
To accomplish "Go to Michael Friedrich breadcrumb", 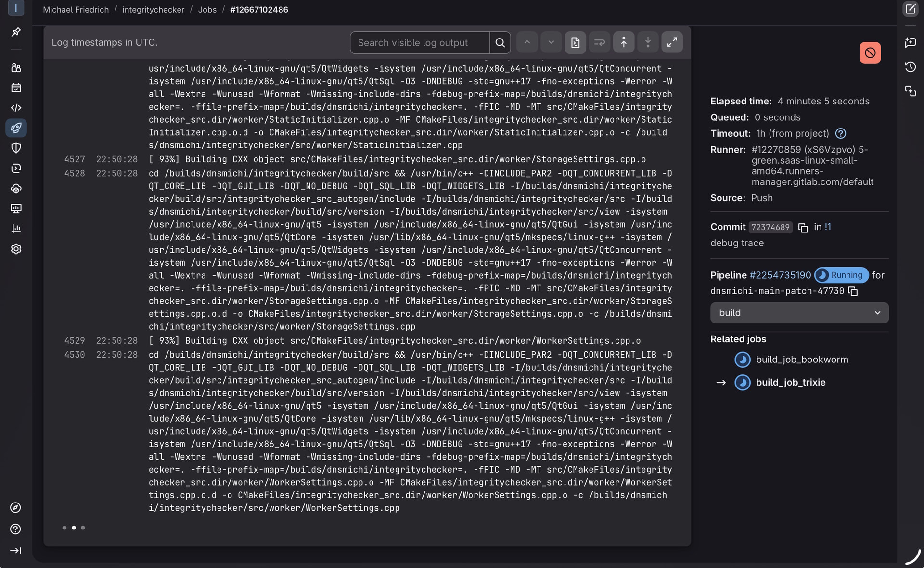I will 76,10.
